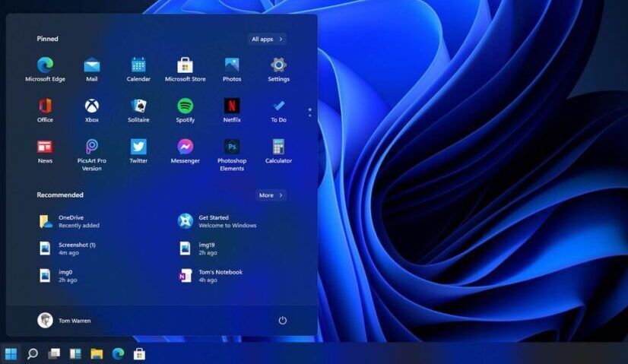Open recommended file Screenshot (1)

pyautogui.click(x=67, y=248)
